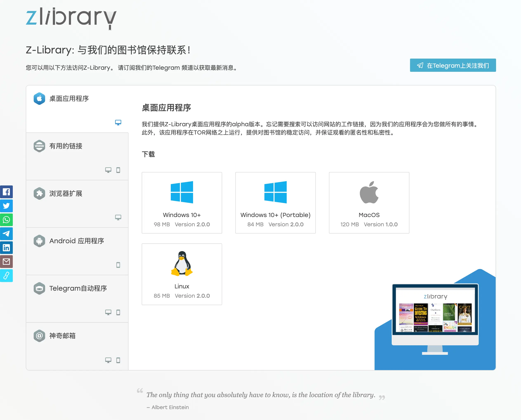Click the 桌面应用程序 content heading

(166, 108)
